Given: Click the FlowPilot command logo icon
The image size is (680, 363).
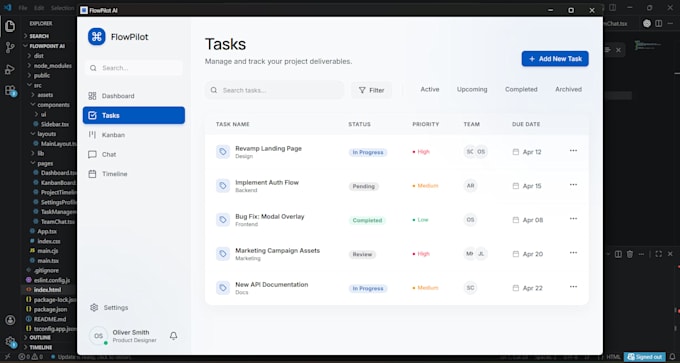Looking at the screenshot, I should (x=97, y=36).
